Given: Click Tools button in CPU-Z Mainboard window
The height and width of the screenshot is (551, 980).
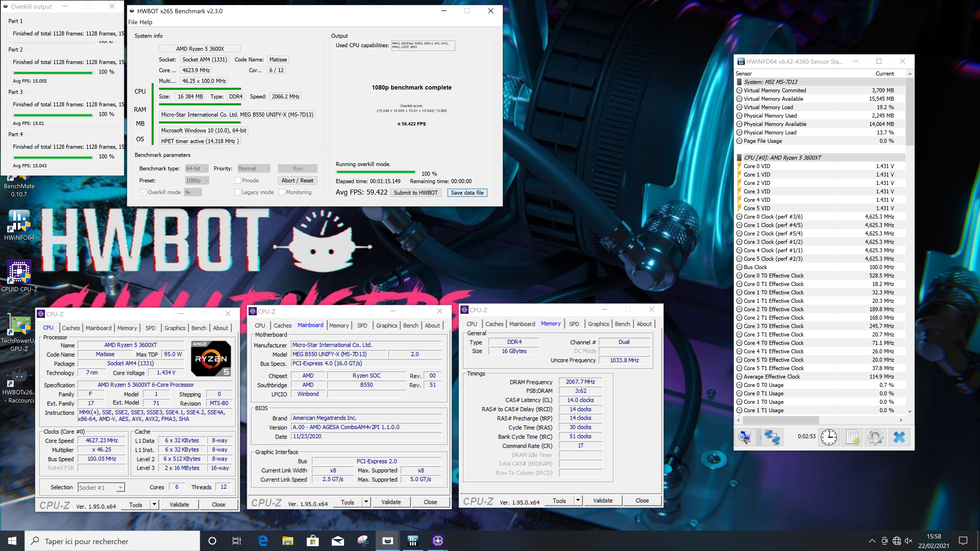Looking at the screenshot, I should coord(347,502).
